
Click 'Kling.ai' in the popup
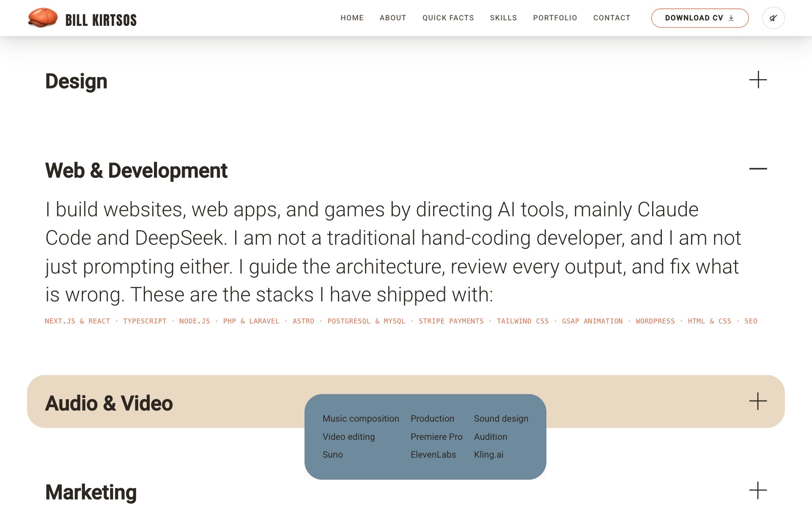point(488,455)
